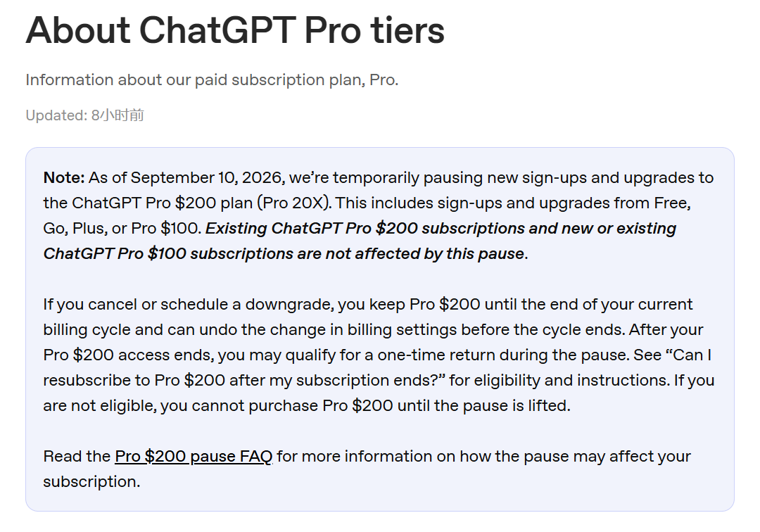Click the bold Note: label
The image size is (760, 532).
[64, 178]
